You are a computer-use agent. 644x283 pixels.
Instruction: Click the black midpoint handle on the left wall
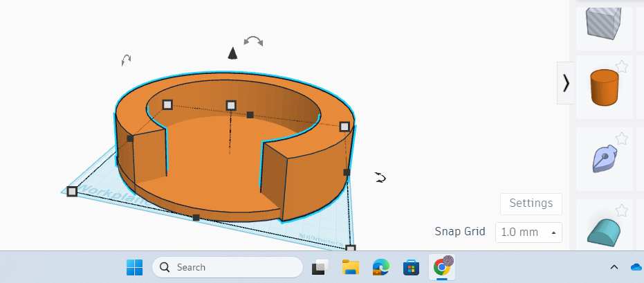coord(130,139)
